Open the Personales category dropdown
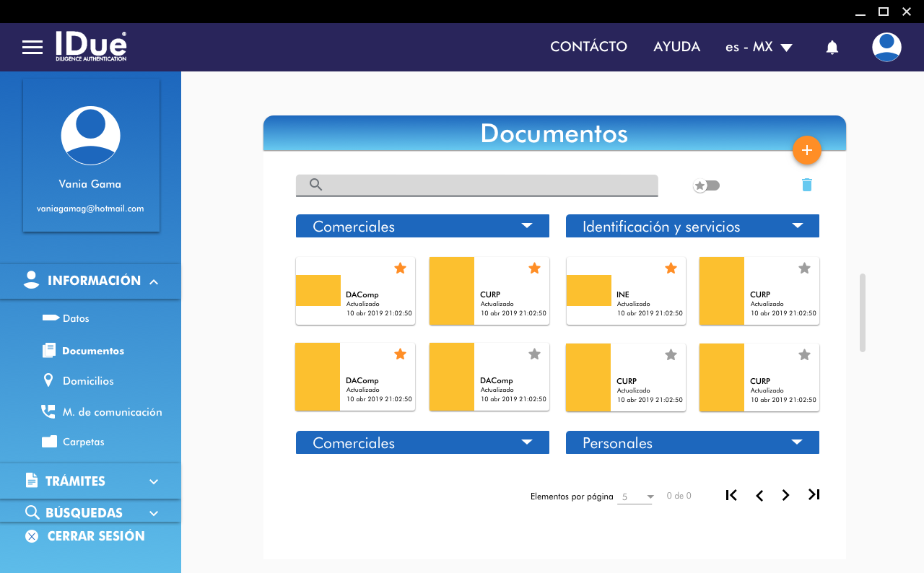 coord(797,442)
